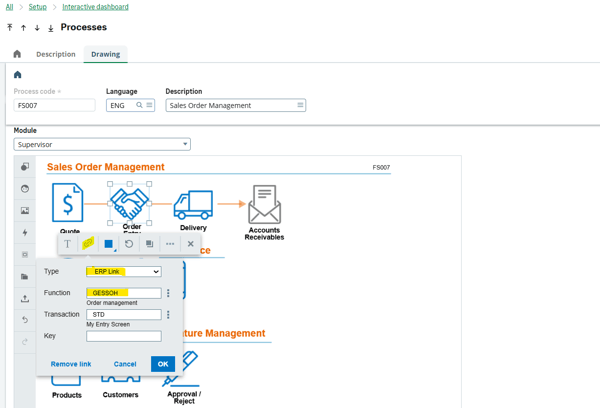Click Cancel in the link dialog
The image size is (600, 408).
[125, 364]
